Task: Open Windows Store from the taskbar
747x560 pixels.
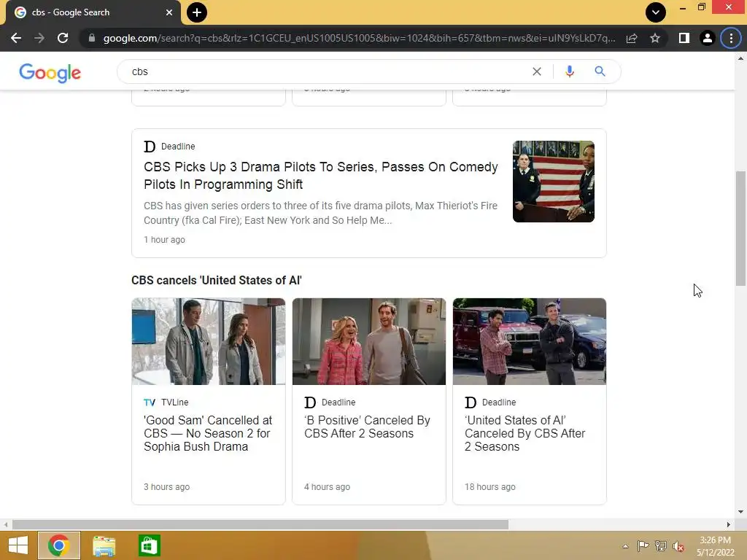Action: pos(149,545)
